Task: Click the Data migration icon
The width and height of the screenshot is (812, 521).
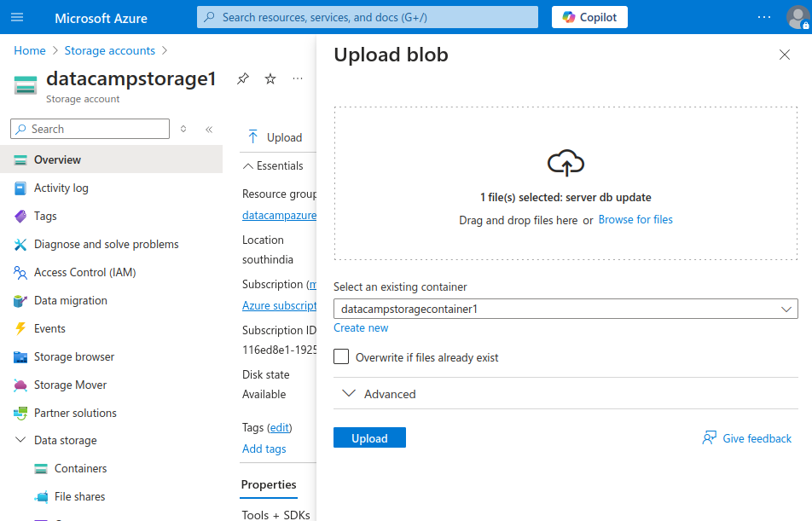Action: tap(20, 300)
